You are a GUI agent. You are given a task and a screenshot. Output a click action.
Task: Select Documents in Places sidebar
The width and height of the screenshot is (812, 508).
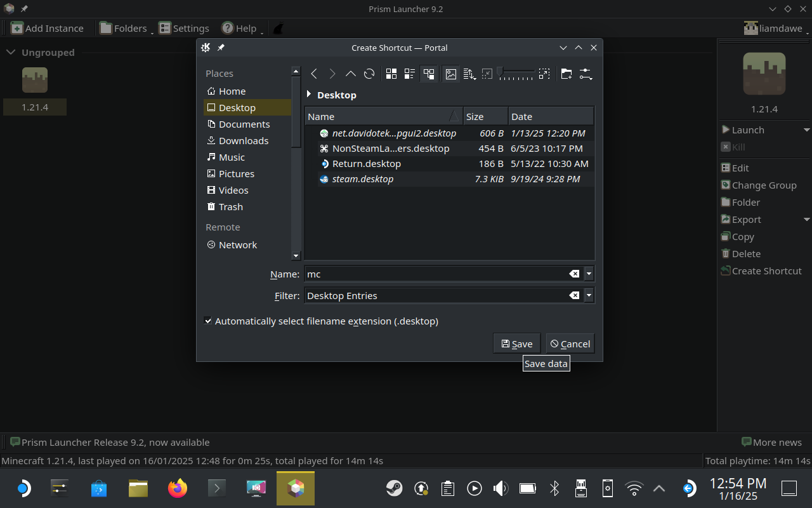click(x=244, y=124)
